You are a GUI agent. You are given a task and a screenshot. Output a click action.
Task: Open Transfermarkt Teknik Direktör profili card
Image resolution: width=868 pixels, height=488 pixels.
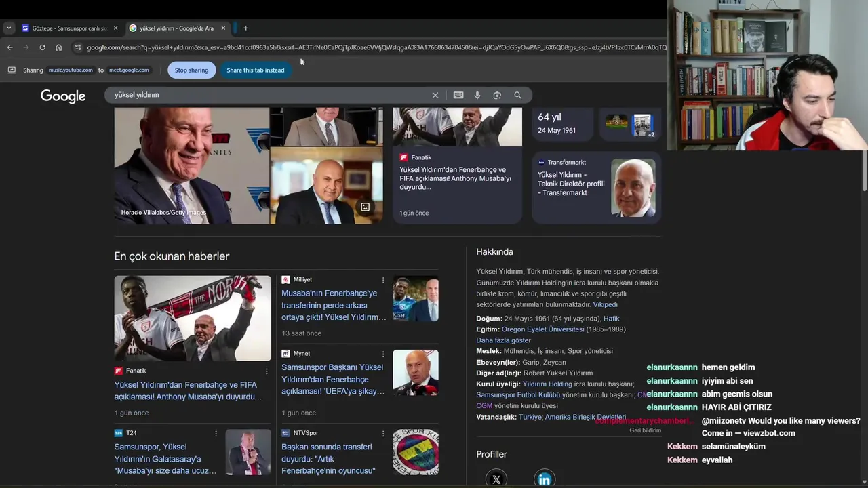(596, 188)
